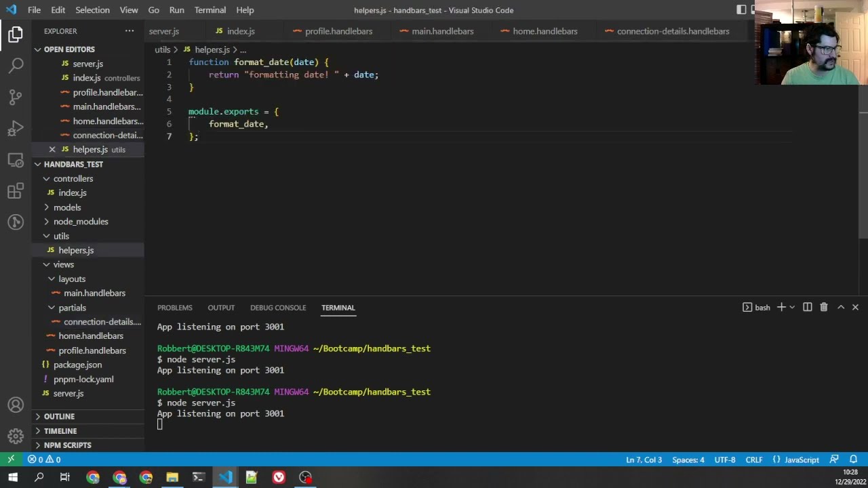Close the terminal panel
The image size is (868, 488).
coord(855,308)
